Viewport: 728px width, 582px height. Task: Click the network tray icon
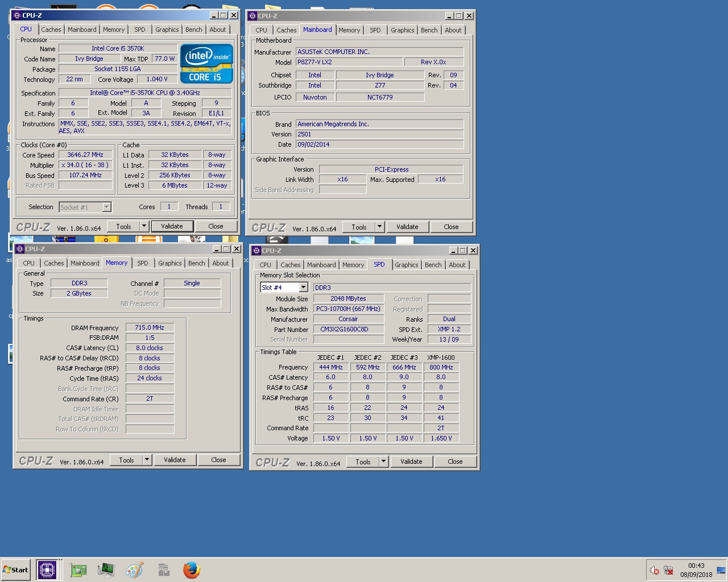click(x=668, y=570)
